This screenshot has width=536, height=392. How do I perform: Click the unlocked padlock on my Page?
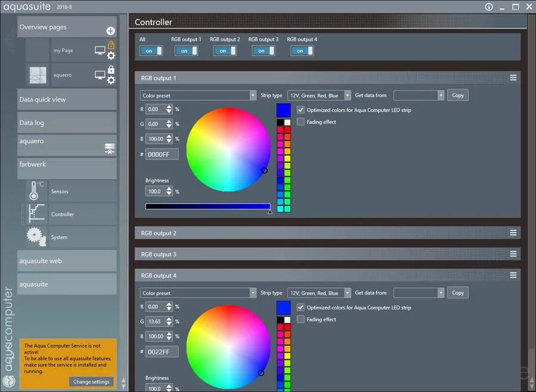(x=111, y=45)
